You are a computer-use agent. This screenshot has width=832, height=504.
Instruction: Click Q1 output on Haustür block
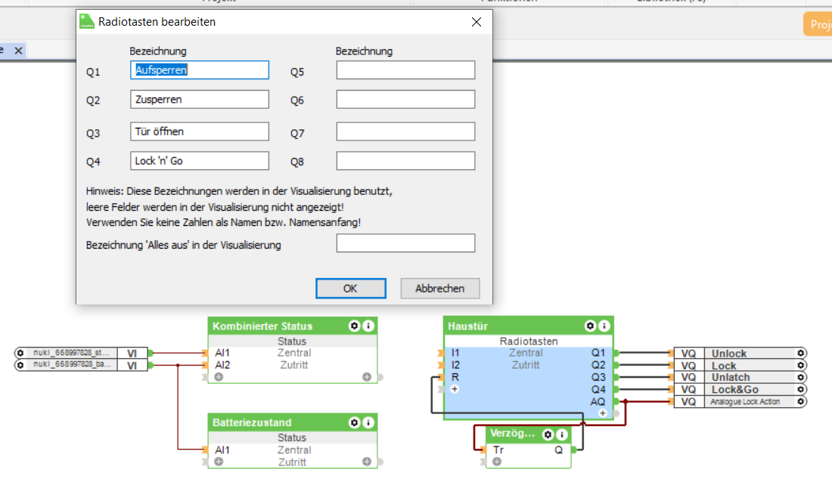pos(598,353)
